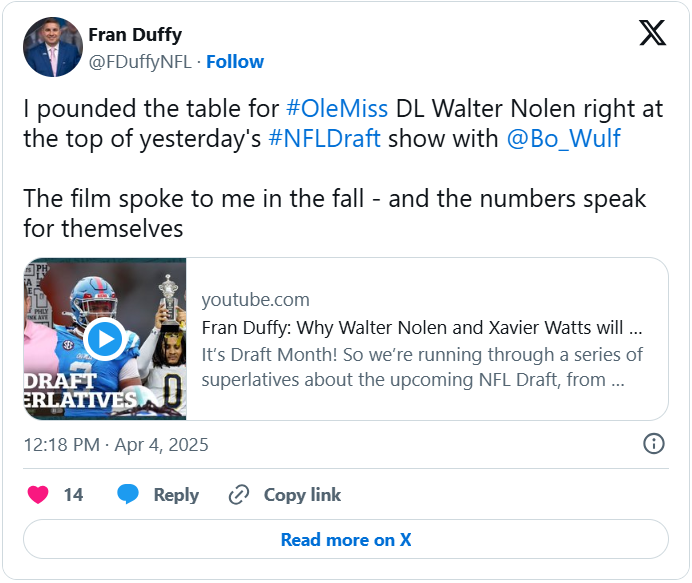Viewport: 692px width, 583px height.
Task: Open Fran Duffy's profile picture
Action: tap(53, 47)
